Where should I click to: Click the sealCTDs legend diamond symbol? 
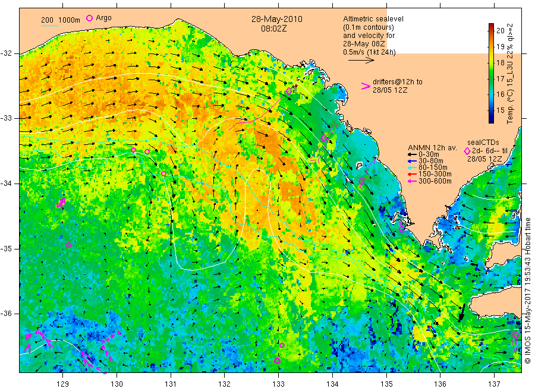click(467, 151)
